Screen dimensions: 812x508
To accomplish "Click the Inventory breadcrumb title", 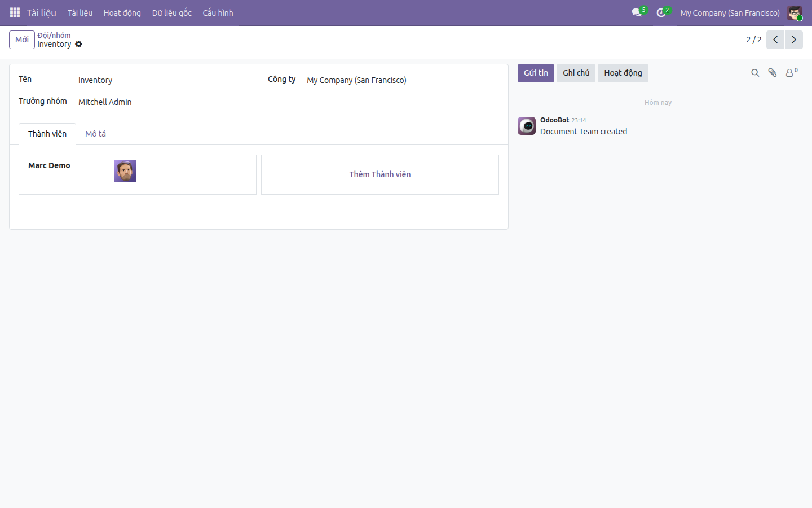I will (54, 44).
